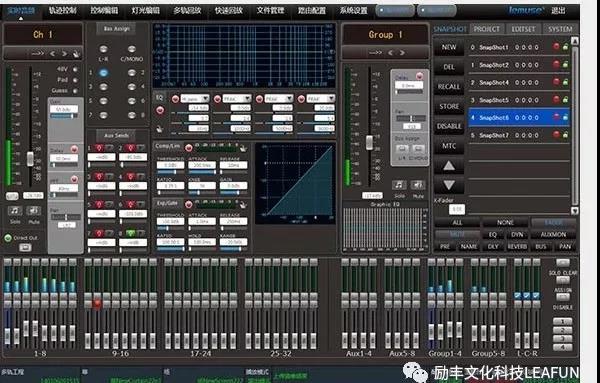600x383 pixels.
Task: Open the 文件管理 top menu tab
Action: point(270,11)
